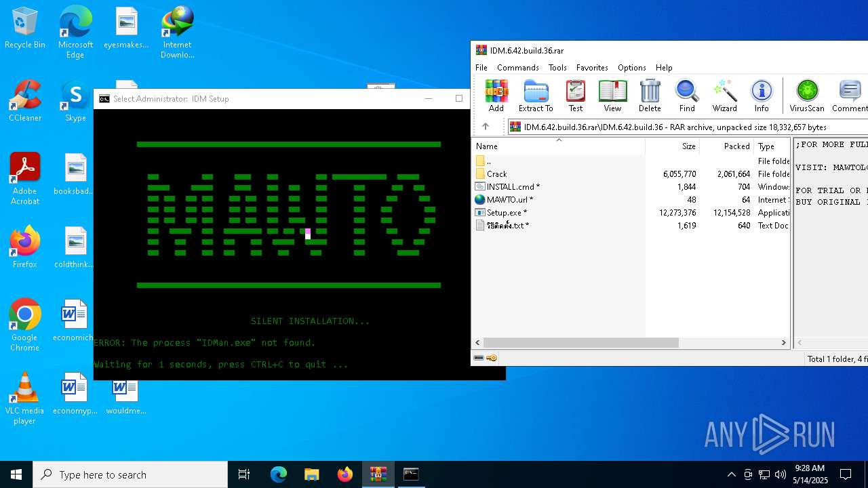Click the View toolbar icon in WinRAR
Viewport: 868px width, 488px height.
coord(612,96)
